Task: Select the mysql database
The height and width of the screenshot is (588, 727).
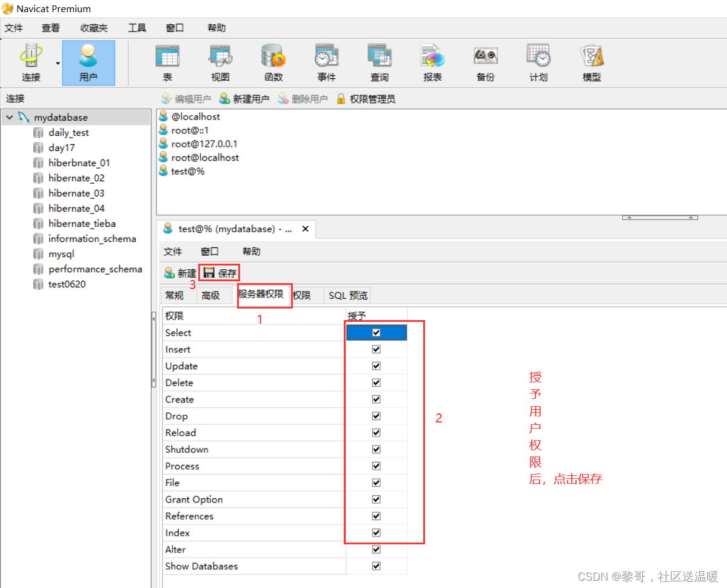Action: click(x=61, y=254)
